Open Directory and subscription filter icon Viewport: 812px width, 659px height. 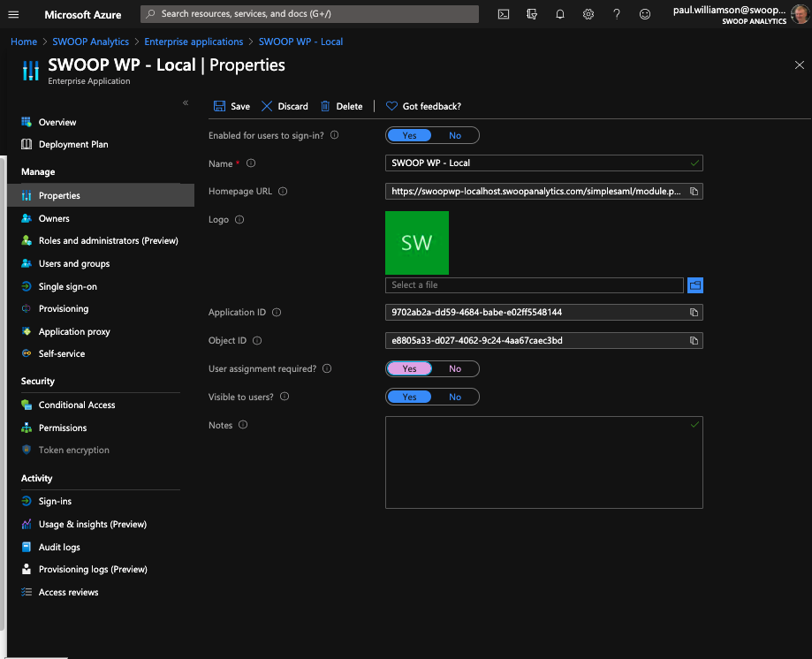(x=532, y=14)
